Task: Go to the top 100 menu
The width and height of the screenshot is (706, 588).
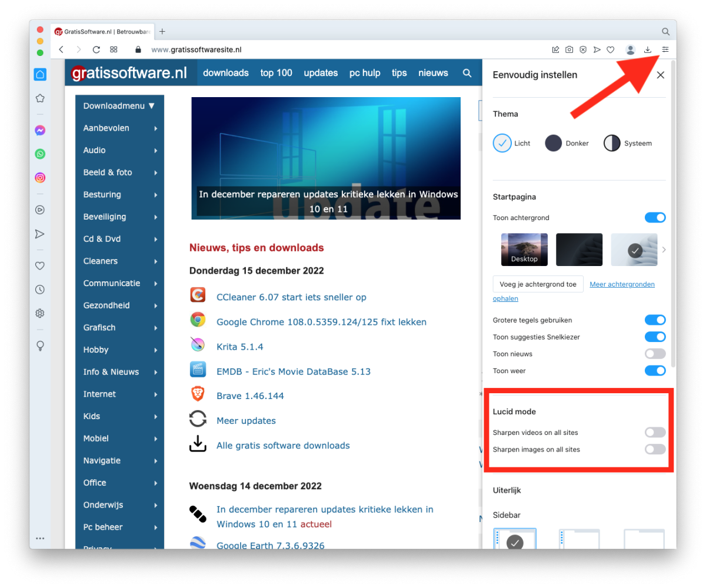Action: (277, 73)
